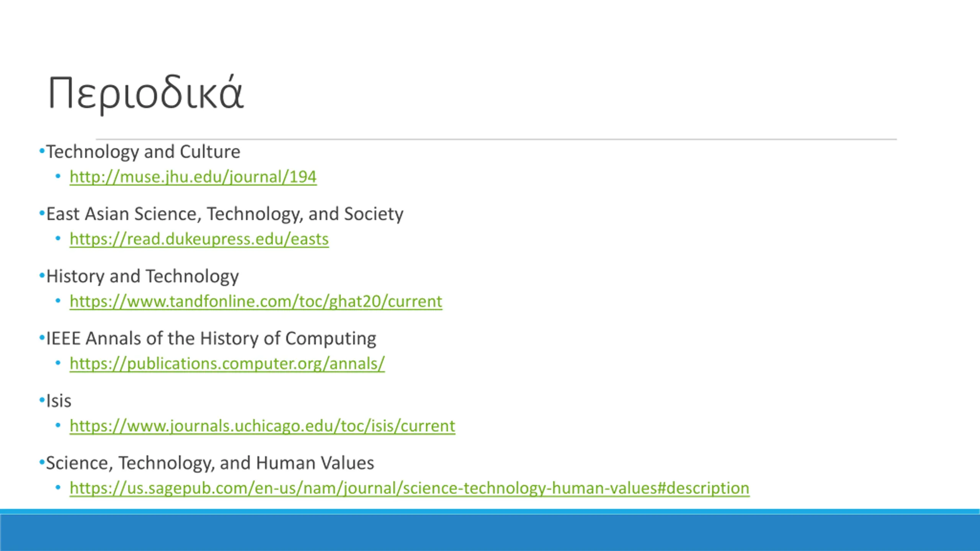Open the read.dukeupress.edu/easts link
The height and width of the screenshot is (551, 980).
click(199, 239)
